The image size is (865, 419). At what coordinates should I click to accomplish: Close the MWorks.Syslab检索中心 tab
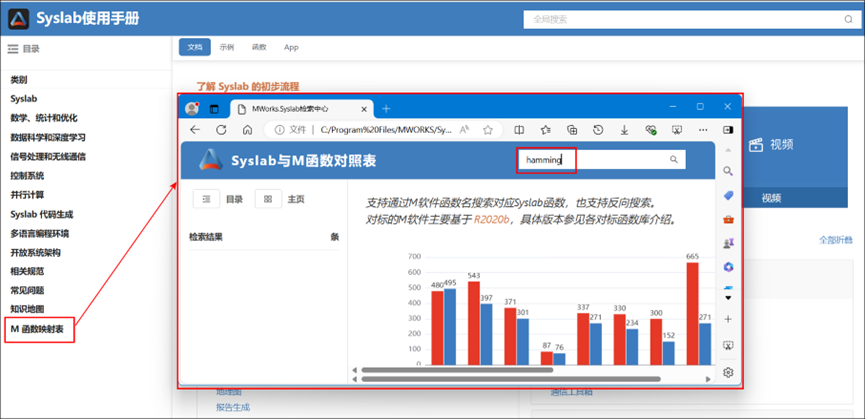pyautogui.click(x=364, y=109)
